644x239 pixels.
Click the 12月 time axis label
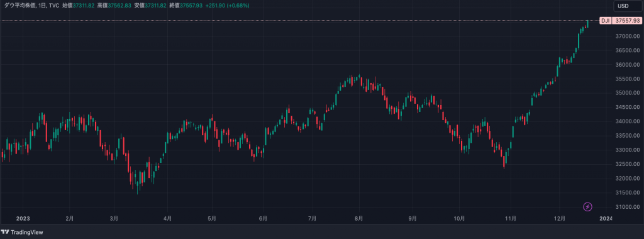coord(559,218)
